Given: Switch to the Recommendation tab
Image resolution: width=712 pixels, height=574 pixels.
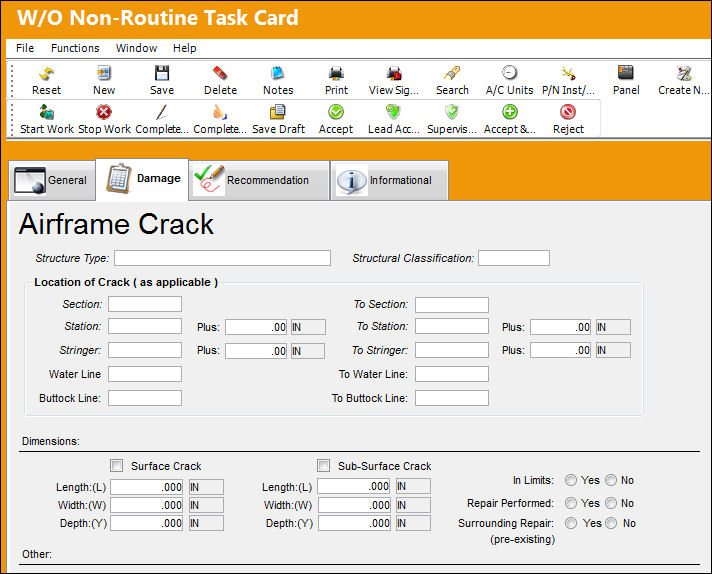Looking at the screenshot, I should (x=259, y=180).
